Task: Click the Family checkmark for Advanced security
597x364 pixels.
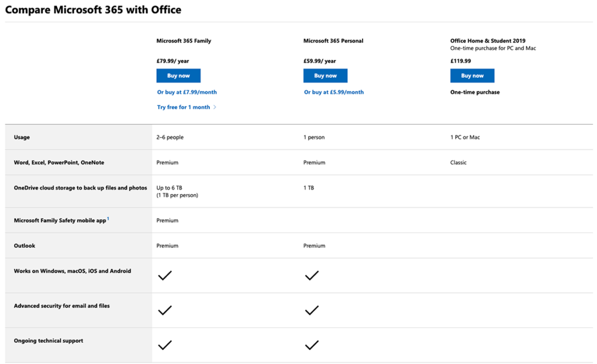Action: pyautogui.click(x=165, y=310)
